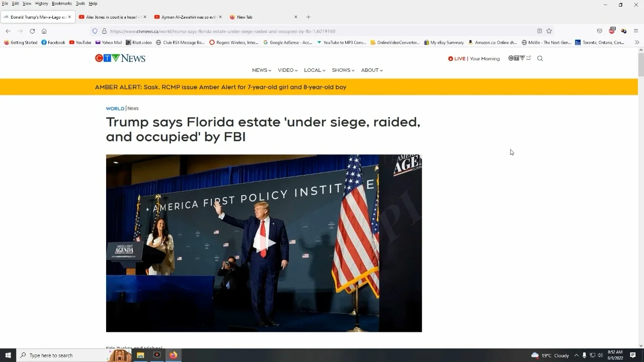This screenshot has height=362, width=644.
Task: Open Toronto, Ontario weather bookmark
Action: click(x=600, y=43)
